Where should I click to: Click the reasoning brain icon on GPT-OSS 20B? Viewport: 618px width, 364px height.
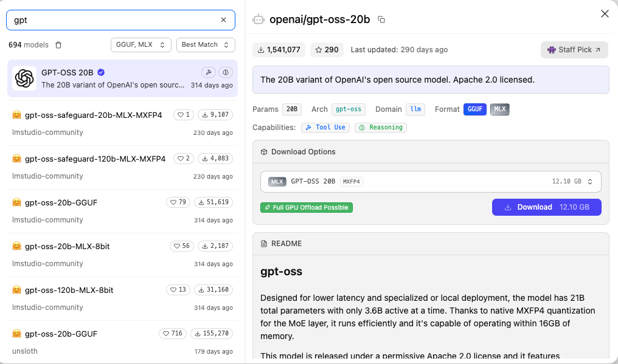tap(226, 72)
